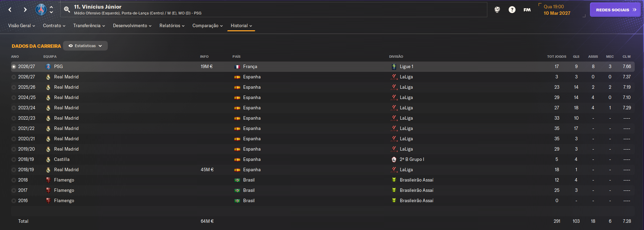Open Castilla team link
This screenshot has width=644, height=230.
62,160
